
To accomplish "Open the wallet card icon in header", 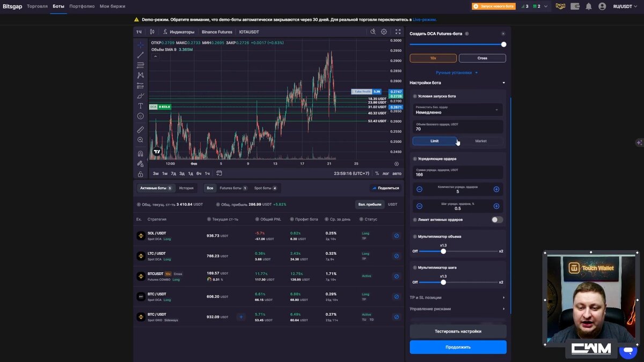I will click(x=575, y=6).
